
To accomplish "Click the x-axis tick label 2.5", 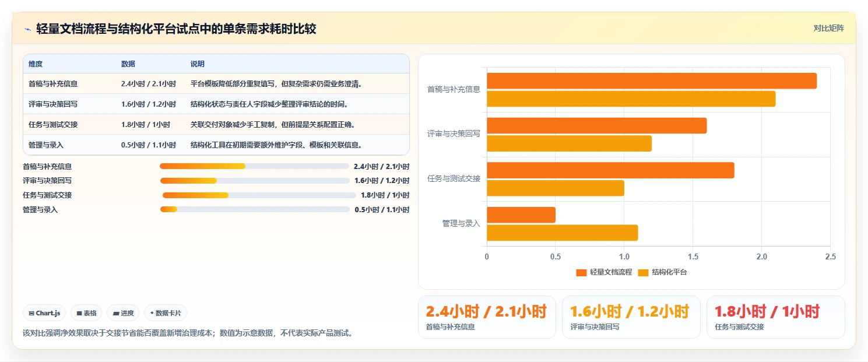I will click(x=830, y=256).
